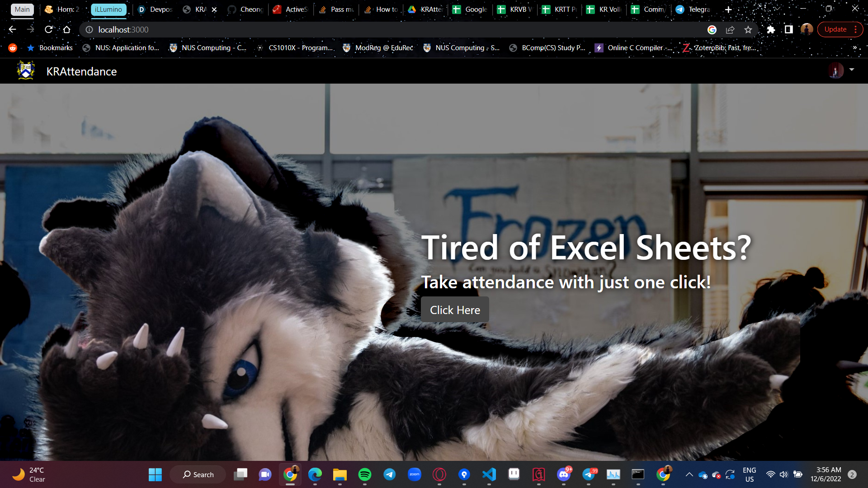Show hidden system tray icons chevron
The height and width of the screenshot is (488, 868).
689,474
